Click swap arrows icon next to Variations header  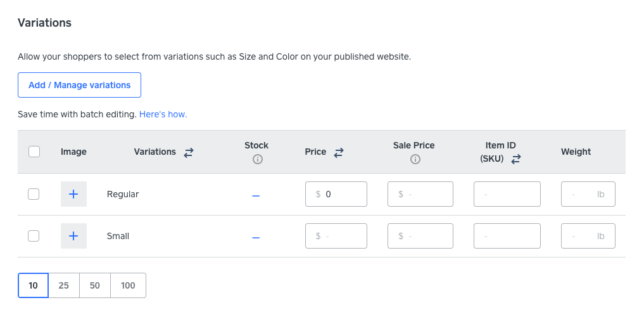coord(189,152)
